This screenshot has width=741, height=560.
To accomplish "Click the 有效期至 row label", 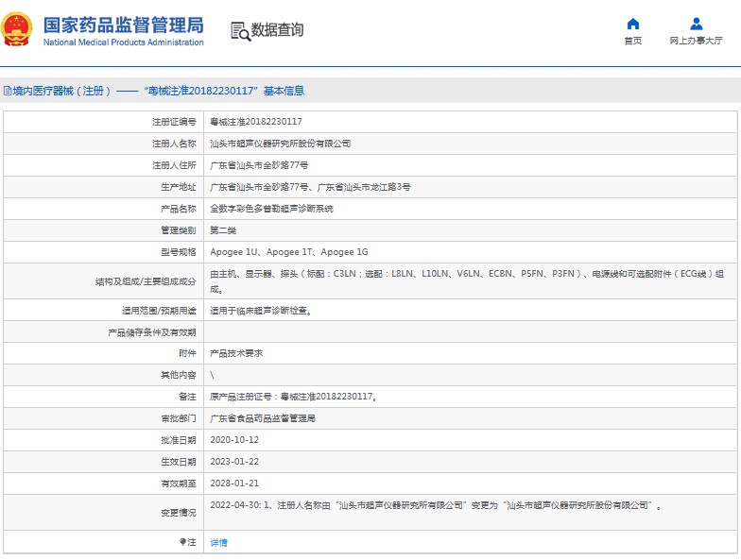I will [178, 484].
